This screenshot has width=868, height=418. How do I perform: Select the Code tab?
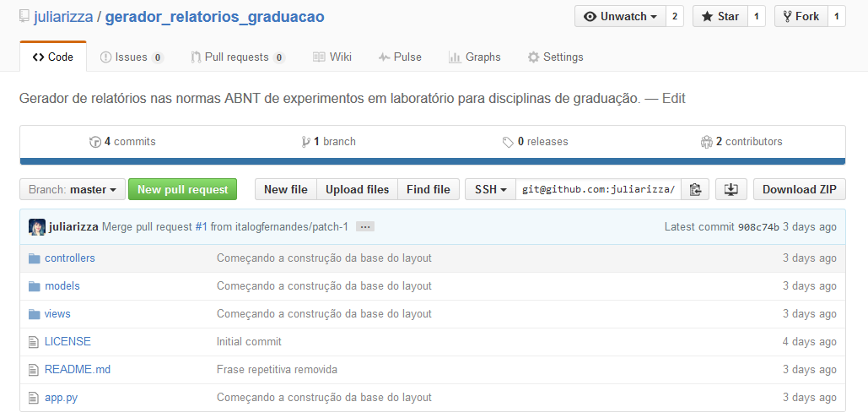click(x=53, y=57)
